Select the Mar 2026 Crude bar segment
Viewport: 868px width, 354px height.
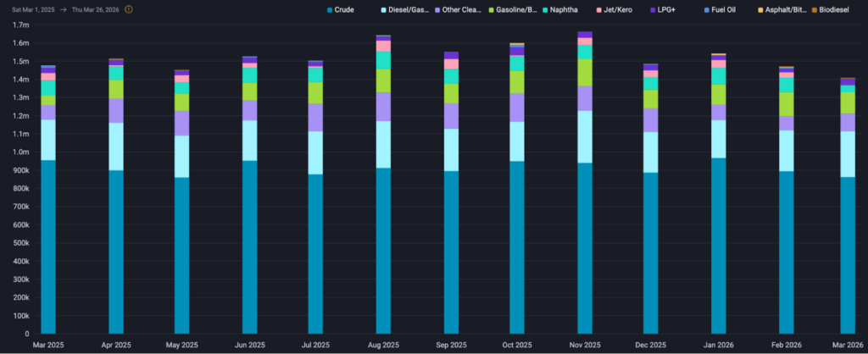tap(848, 254)
